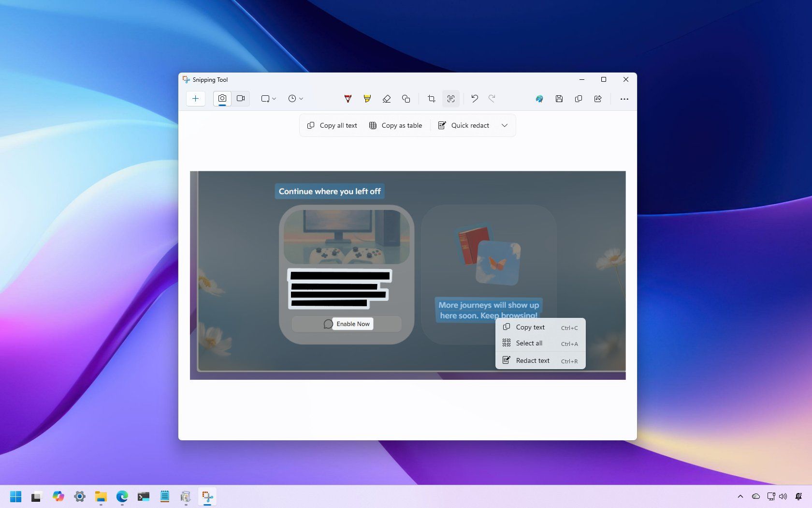Viewport: 812px width, 508px height.
Task: Search the image with Visual Search
Action: tap(539, 99)
